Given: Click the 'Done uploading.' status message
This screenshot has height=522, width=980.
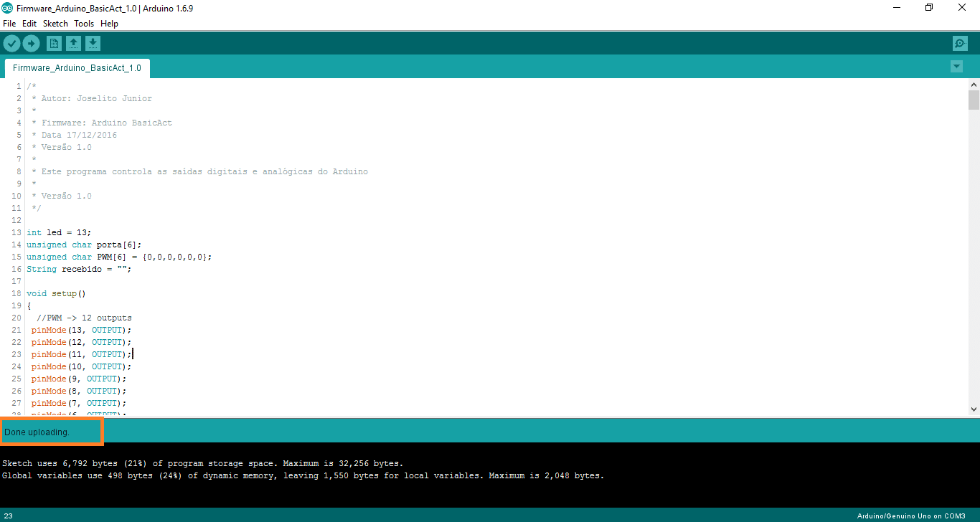Looking at the screenshot, I should coord(37,432).
